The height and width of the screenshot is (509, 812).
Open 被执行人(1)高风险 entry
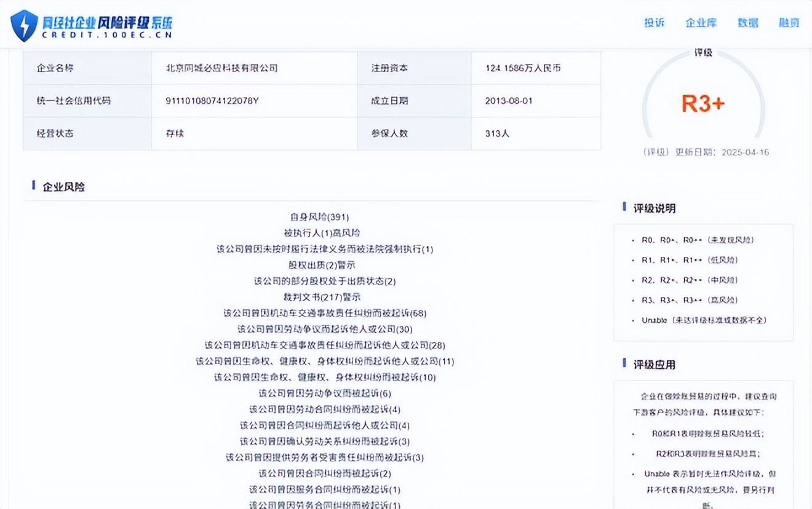pos(322,233)
